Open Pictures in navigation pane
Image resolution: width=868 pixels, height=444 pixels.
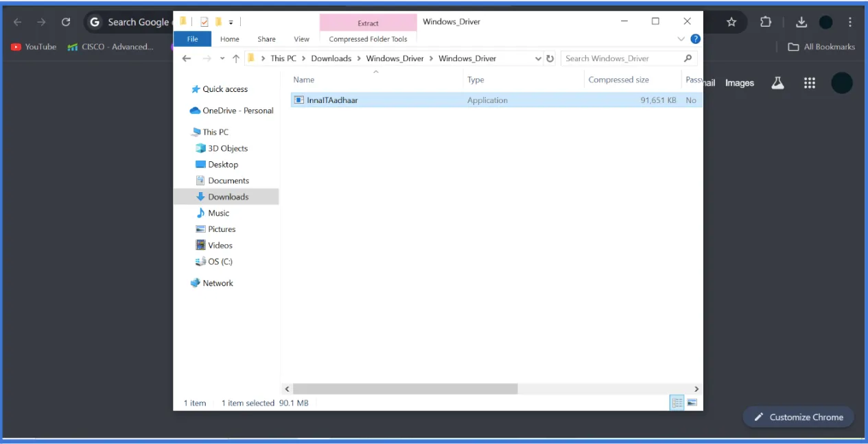coord(215,229)
